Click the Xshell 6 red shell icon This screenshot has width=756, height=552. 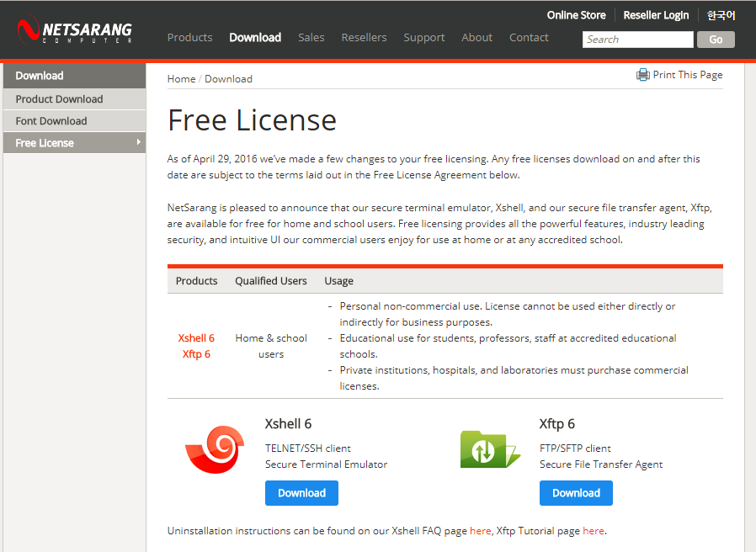point(215,449)
